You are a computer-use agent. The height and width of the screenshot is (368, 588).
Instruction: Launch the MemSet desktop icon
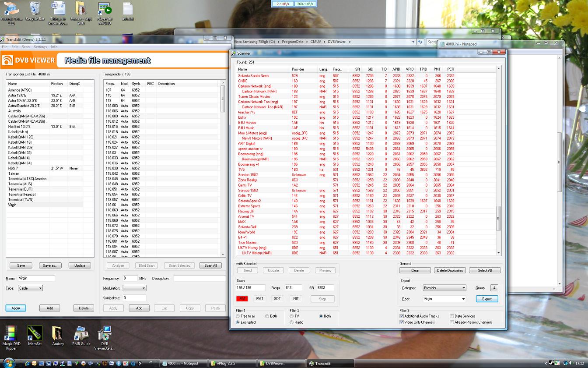pyautogui.click(x=35, y=336)
